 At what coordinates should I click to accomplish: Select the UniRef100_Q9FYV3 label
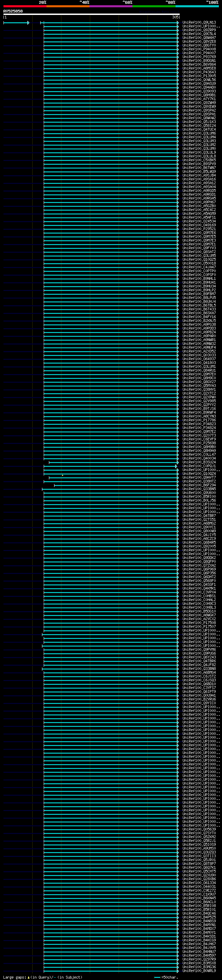coord(199,248)
